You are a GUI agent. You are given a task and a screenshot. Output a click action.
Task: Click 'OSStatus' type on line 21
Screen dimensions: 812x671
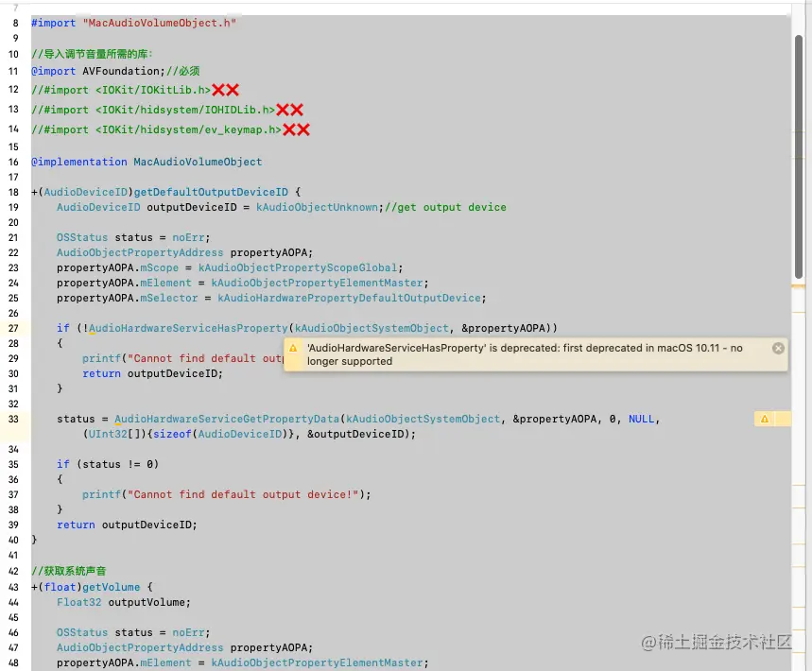pyautogui.click(x=82, y=237)
